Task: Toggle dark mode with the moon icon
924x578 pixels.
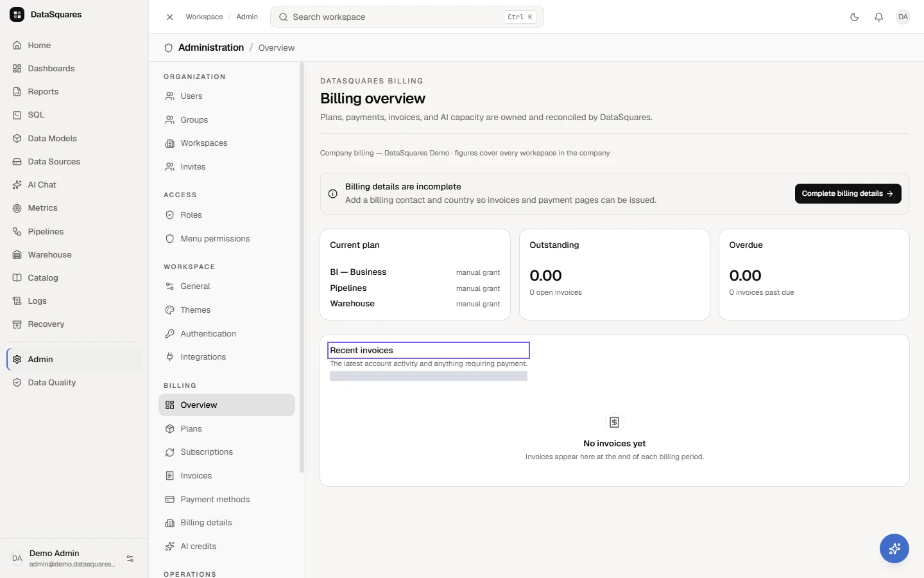Action: [854, 17]
